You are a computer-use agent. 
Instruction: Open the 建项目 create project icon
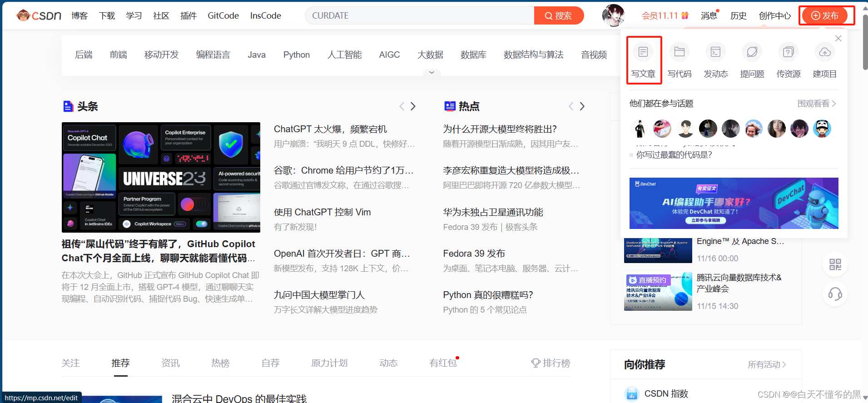pos(825,52)
